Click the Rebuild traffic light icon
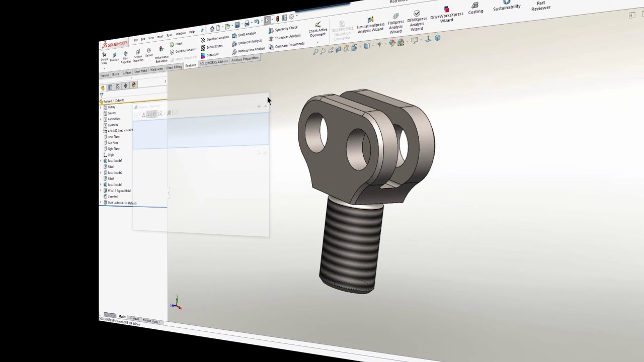The height and width of the screenshot is (362, 644). pos(278,19)
